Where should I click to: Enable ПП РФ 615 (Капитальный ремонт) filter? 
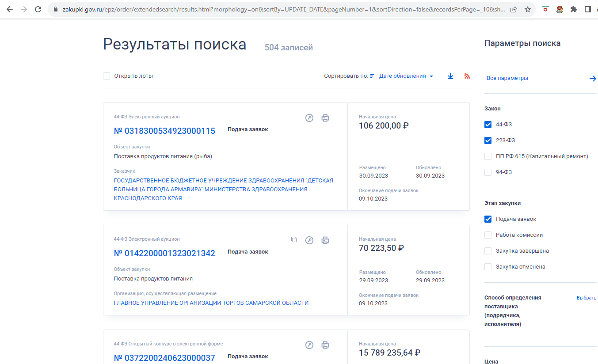click(488, 156)
